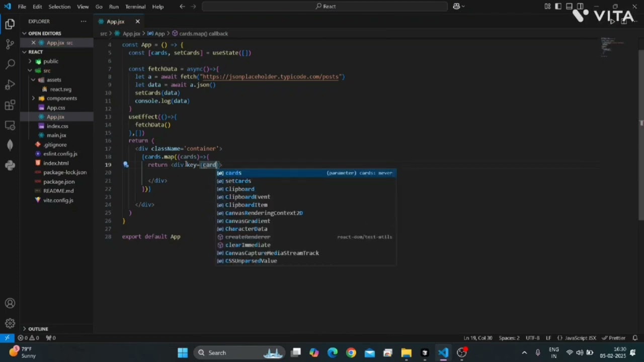Click the editor vertical scrollbar
This screenshot has height=362, width=644.
pyautogui.click(x=641, y=136)
